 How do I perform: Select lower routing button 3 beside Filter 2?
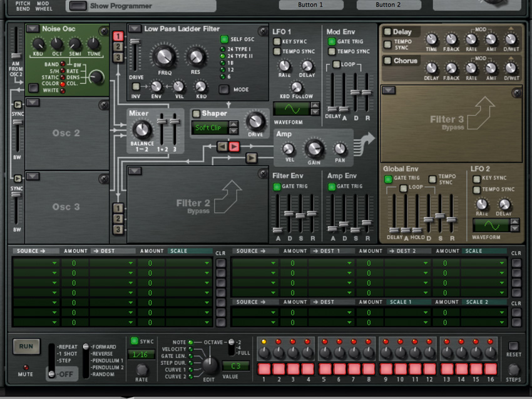click(x=118, y=230)
